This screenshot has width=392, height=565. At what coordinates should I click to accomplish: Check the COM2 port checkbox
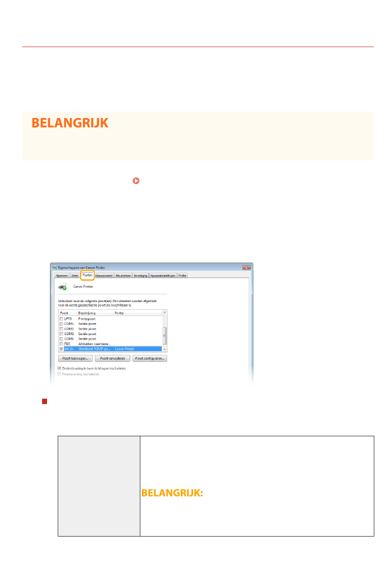(61, 329)
